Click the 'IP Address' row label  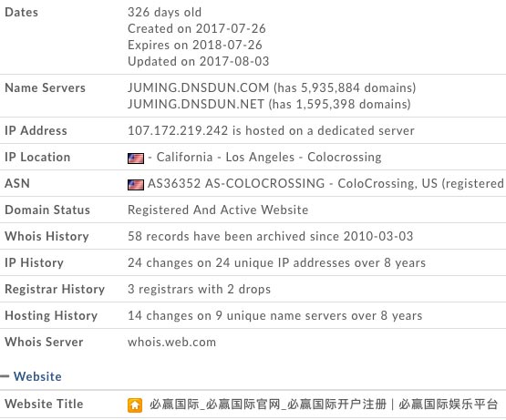pyautogui.click(x=36, y=130)
